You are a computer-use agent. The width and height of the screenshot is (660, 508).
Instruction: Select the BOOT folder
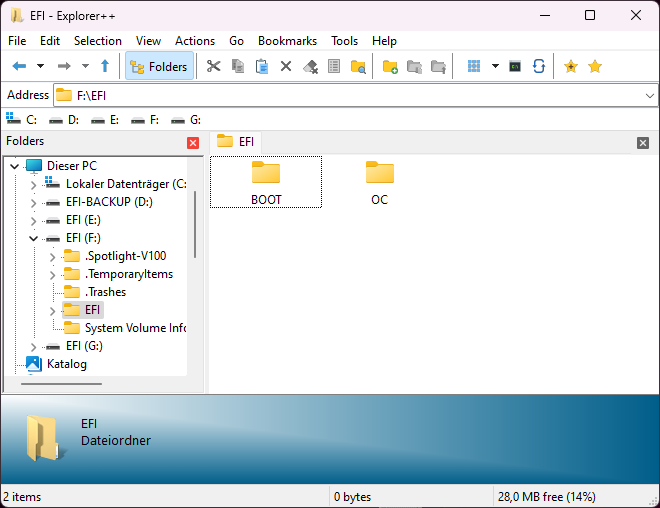click(x=266, y=182)
